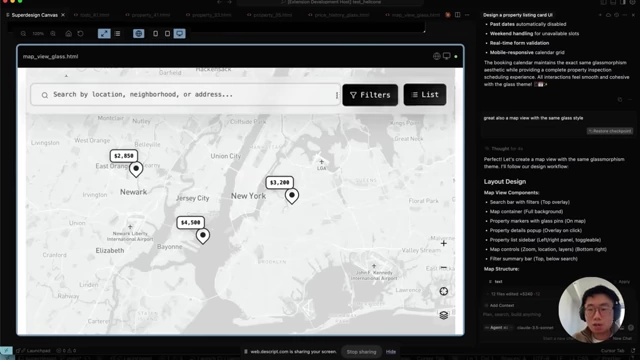Viewport: 640px width, 360px height.
Task: Reset canvas view with home icon
Action: 69,33
